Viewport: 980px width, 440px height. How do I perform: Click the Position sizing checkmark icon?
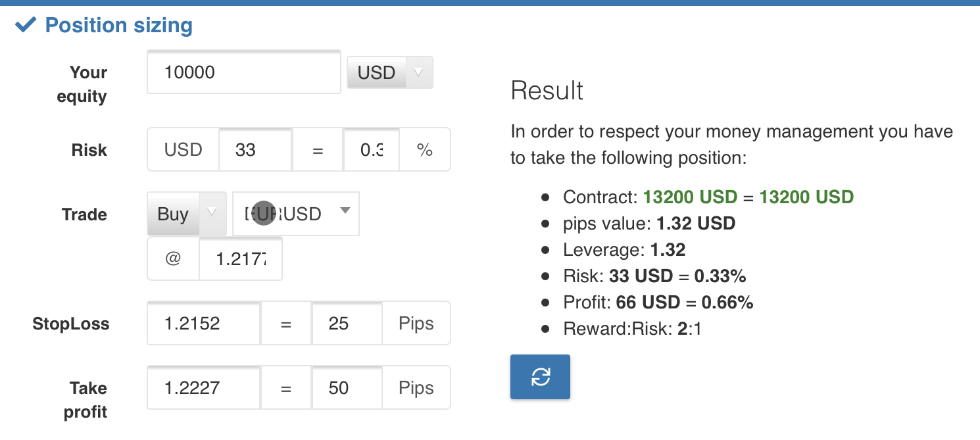(26, 25)
